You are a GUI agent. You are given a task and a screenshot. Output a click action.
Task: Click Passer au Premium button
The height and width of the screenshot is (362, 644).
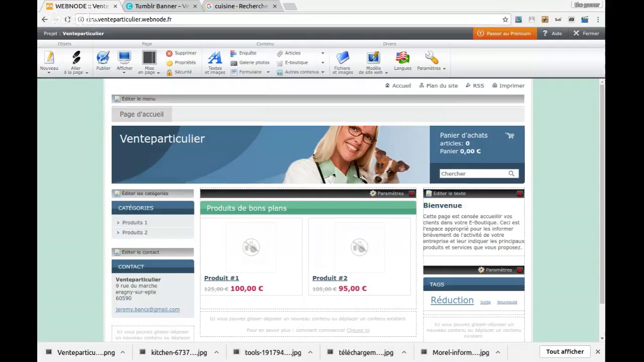(x=505, y=33)
